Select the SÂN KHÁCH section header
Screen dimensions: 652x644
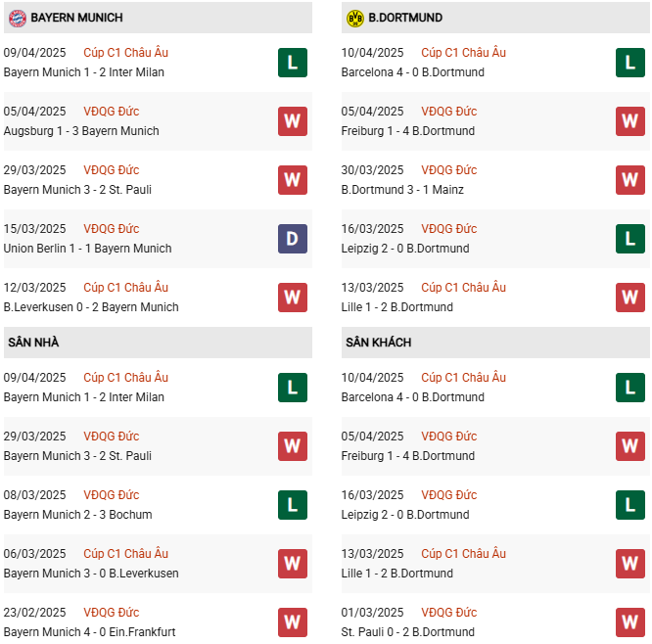click(x=378, y=343)
